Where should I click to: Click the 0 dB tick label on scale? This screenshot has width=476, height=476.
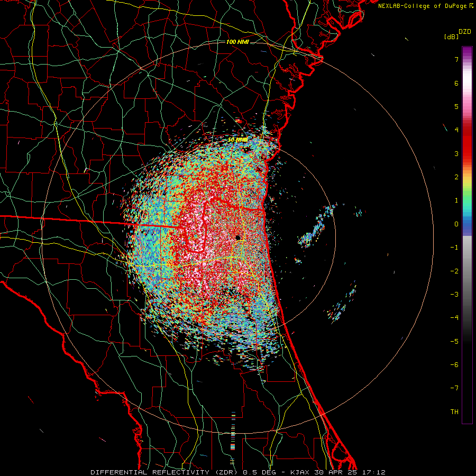456,224
